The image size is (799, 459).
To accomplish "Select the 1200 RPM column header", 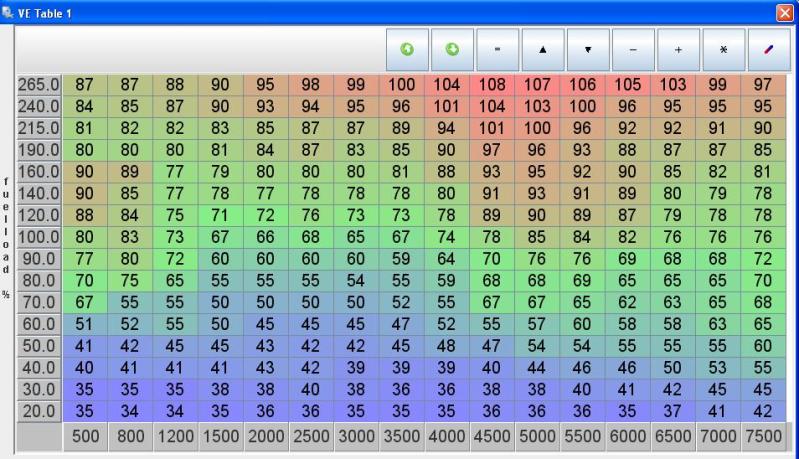I will pos(175,437).
